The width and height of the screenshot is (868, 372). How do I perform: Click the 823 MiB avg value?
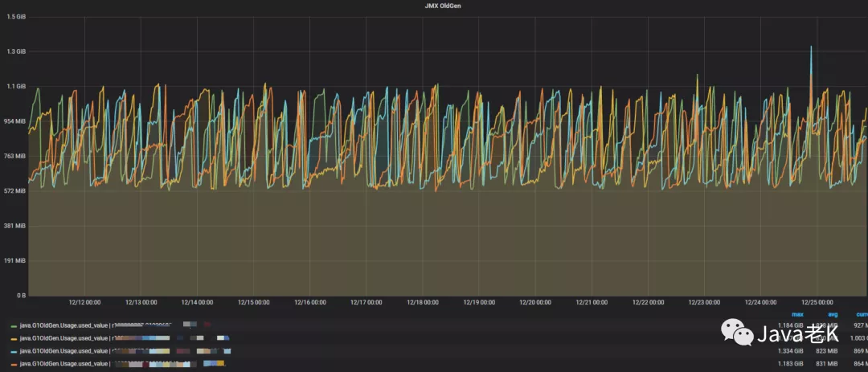[x=828, y=352]
